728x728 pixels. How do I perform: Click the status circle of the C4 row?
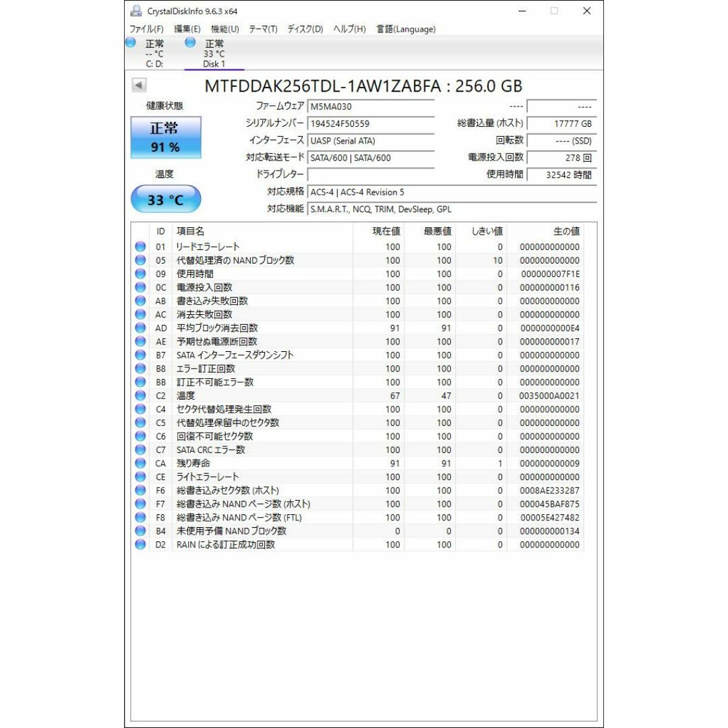[x=140, y=409]
